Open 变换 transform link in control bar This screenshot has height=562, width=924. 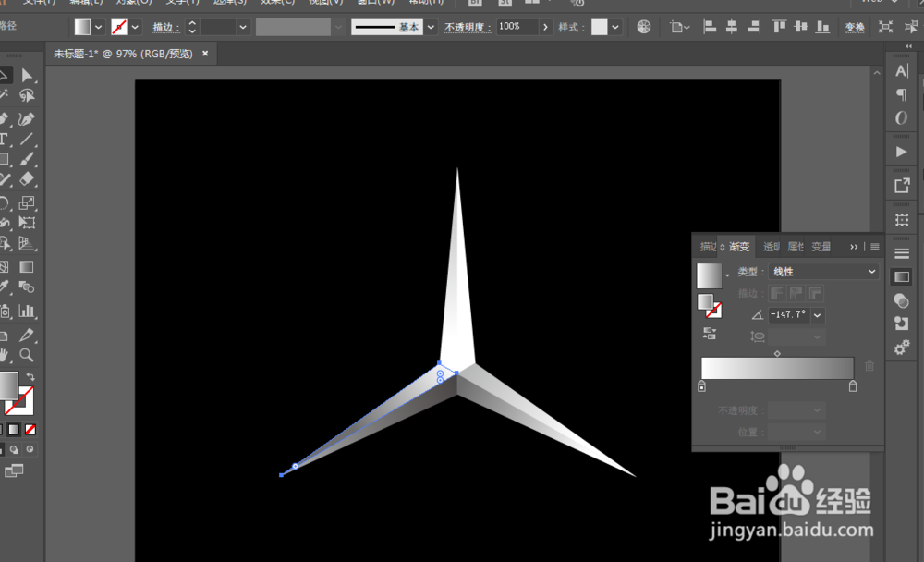855,27
